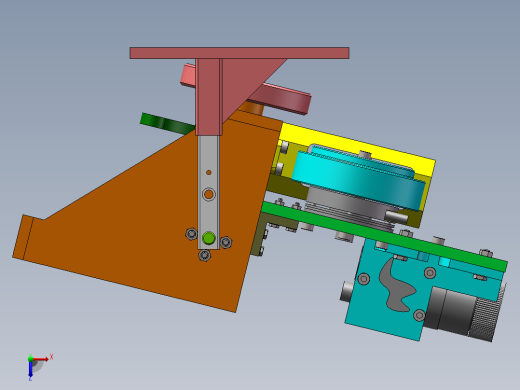Click the large circular hole in gray strip
The height and width of the screenshot is (390, 520).
209,194
